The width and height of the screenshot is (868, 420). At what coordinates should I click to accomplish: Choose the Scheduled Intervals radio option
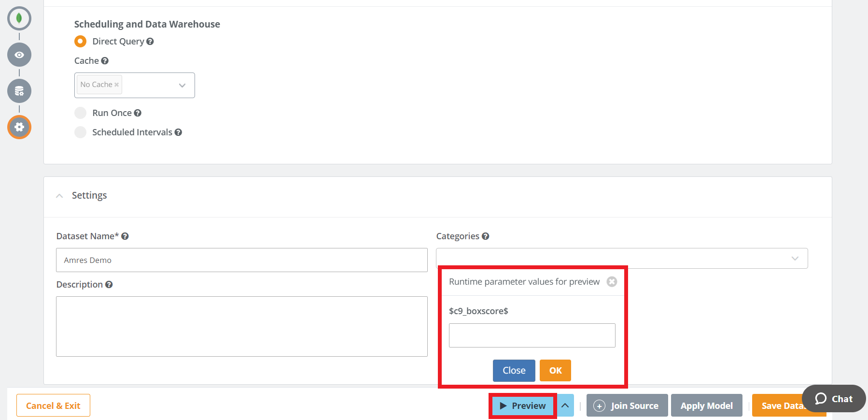[81, 132]
